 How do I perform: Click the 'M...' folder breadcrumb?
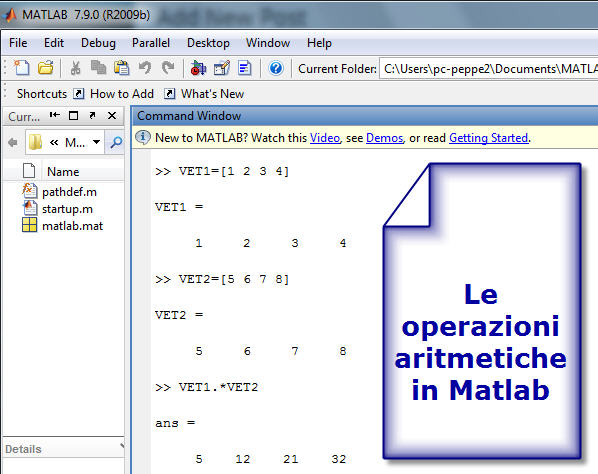pos(75,143)
